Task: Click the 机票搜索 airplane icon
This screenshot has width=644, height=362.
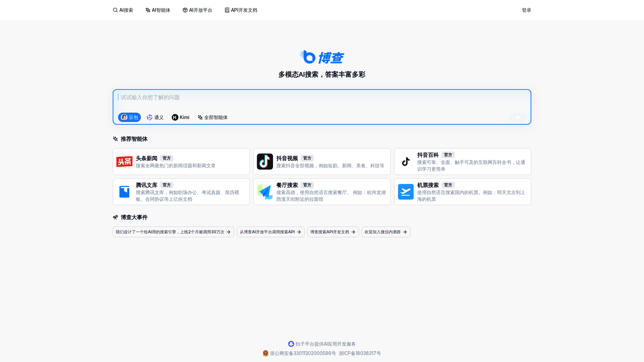Action: click(x=406, y=192)
